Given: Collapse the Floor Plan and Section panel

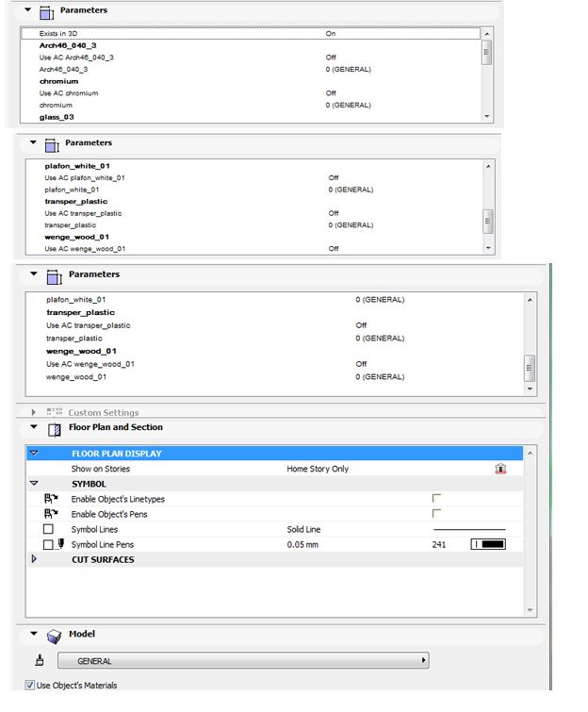Looking at the screenshot, I should (34, 426).
